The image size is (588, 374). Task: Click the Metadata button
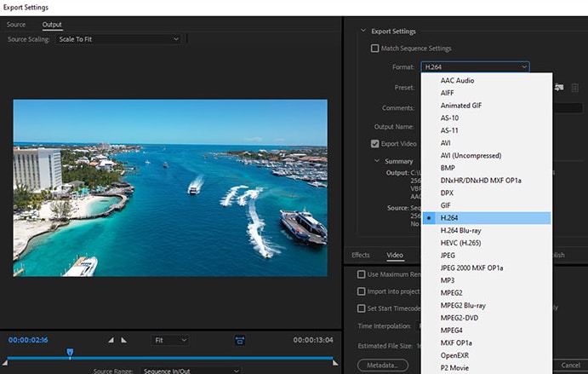click(383, 365)
